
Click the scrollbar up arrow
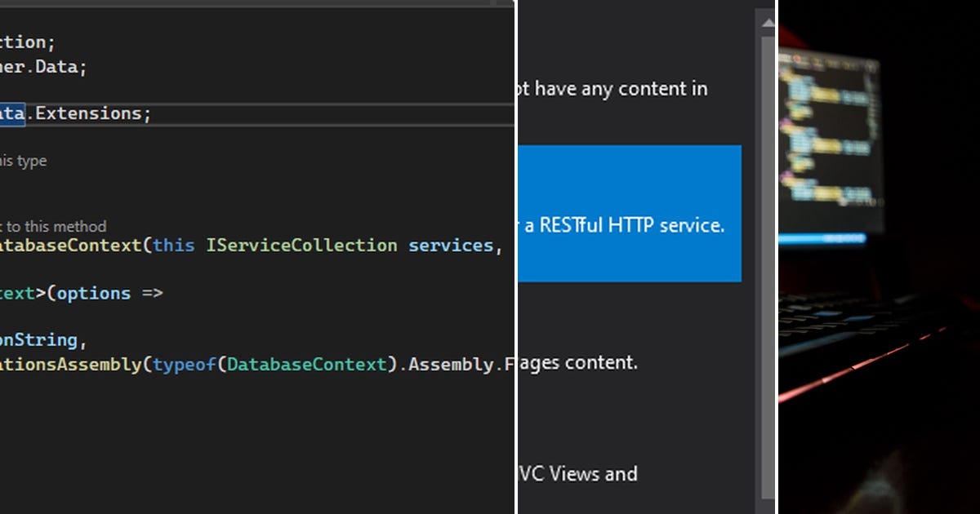pos(765,23)
